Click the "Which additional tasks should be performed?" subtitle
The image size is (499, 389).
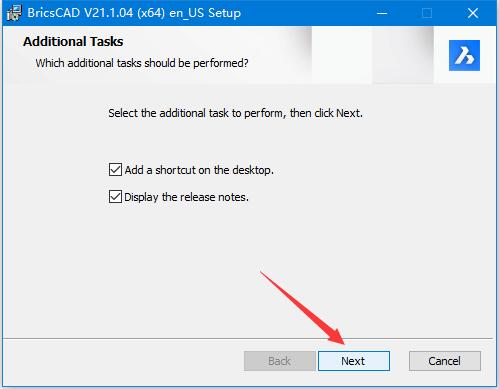point(142,63)
